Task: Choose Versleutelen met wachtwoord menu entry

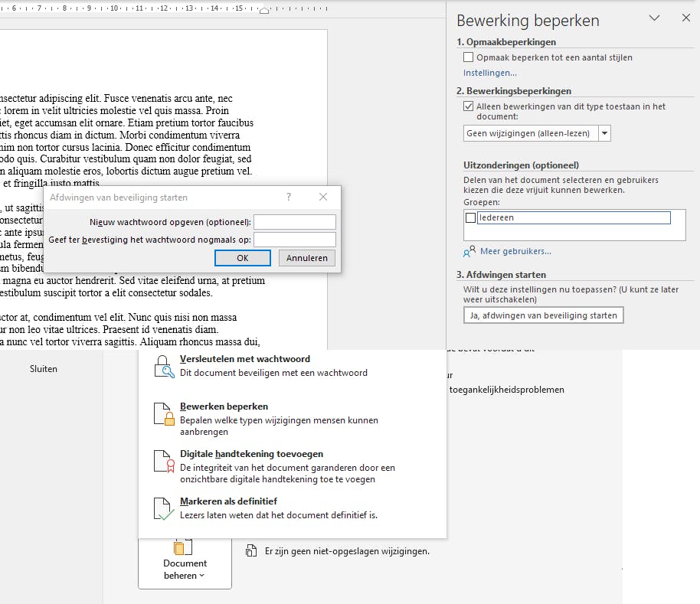Action: coord(293,366)
